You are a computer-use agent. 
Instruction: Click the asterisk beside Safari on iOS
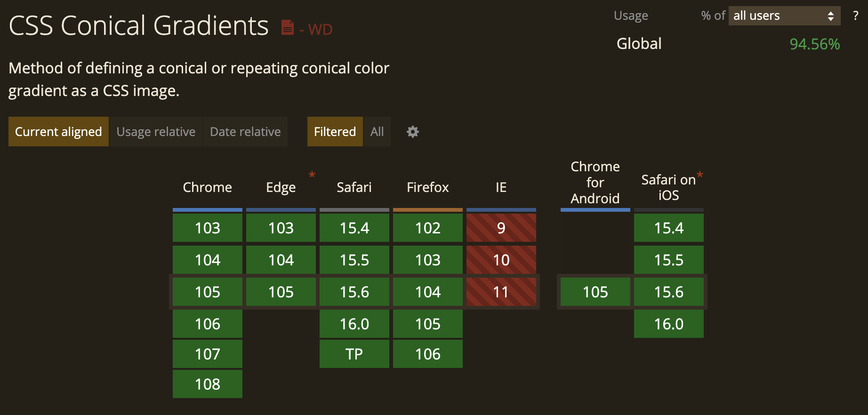pyautogui.click(x=700, y=175)
